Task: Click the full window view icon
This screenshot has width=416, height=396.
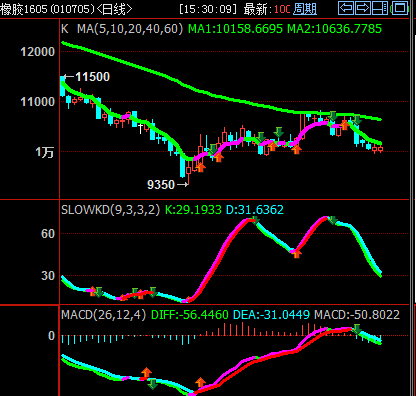Action: point(400,8)
